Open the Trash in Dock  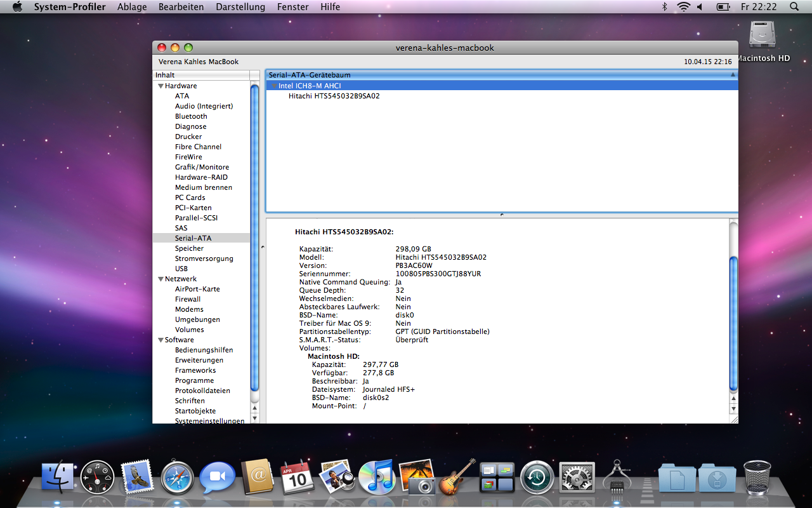[x=757, y=478]
